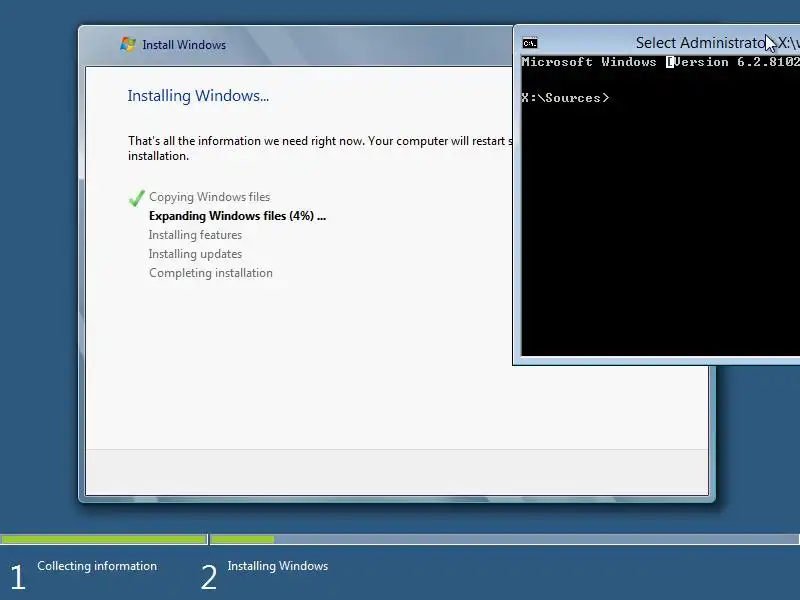
Task: Click the Installing Windows progress bar
Action: 504,539
